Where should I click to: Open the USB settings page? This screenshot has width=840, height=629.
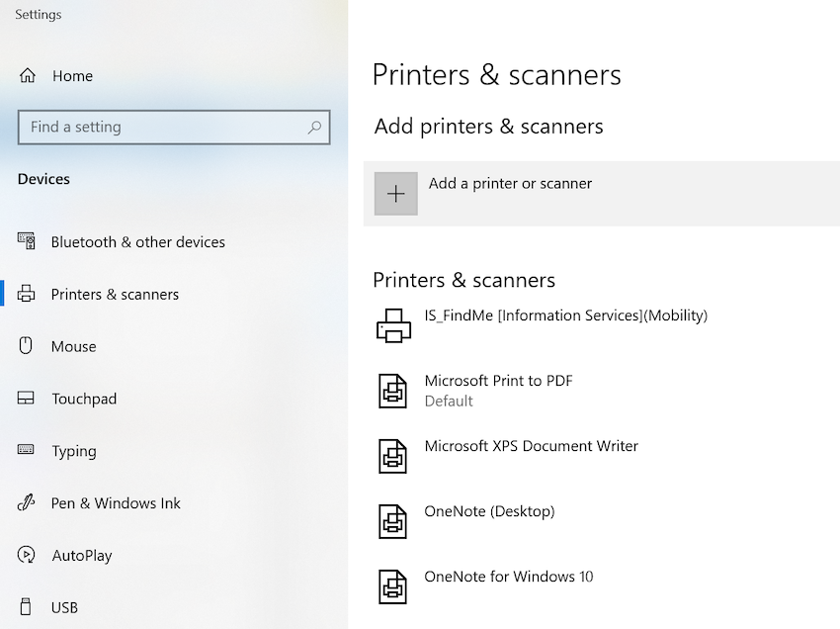pos(65,607)
